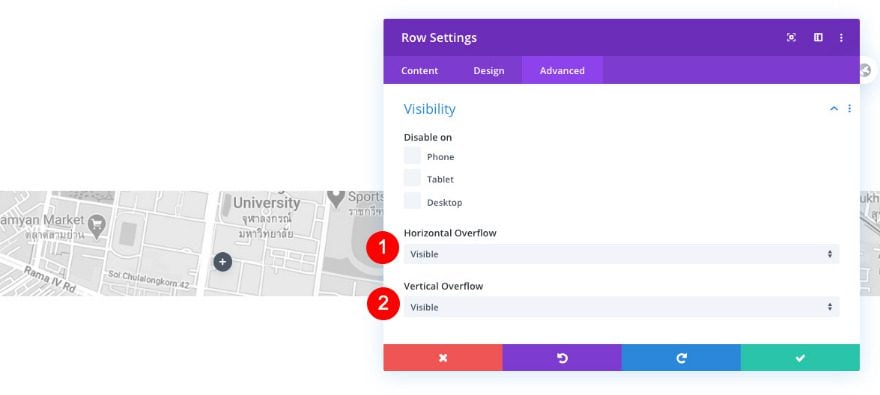Open Visibility section three-dot options
The image size is (880, 395).
tap(849, 108)
